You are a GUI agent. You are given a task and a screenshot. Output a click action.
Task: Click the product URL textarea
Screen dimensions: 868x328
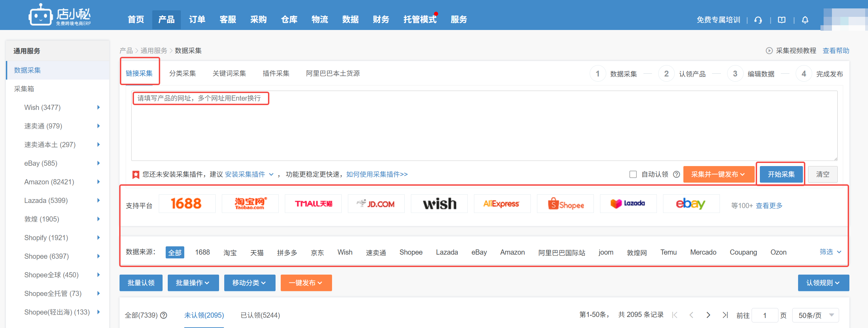coord(484,126)
